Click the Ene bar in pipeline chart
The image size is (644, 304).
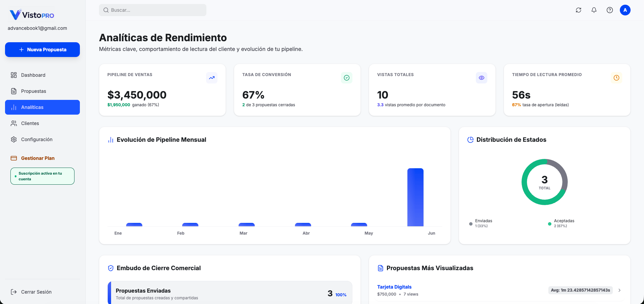(x=134, y=225)
